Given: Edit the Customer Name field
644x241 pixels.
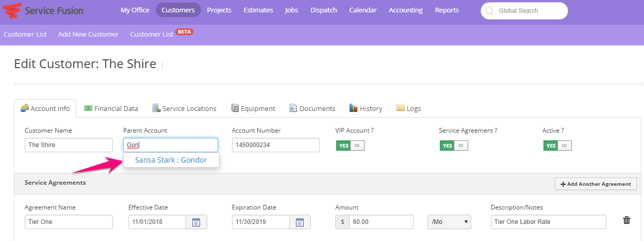Looking at the screenshot, I should (x=69, y=145).
